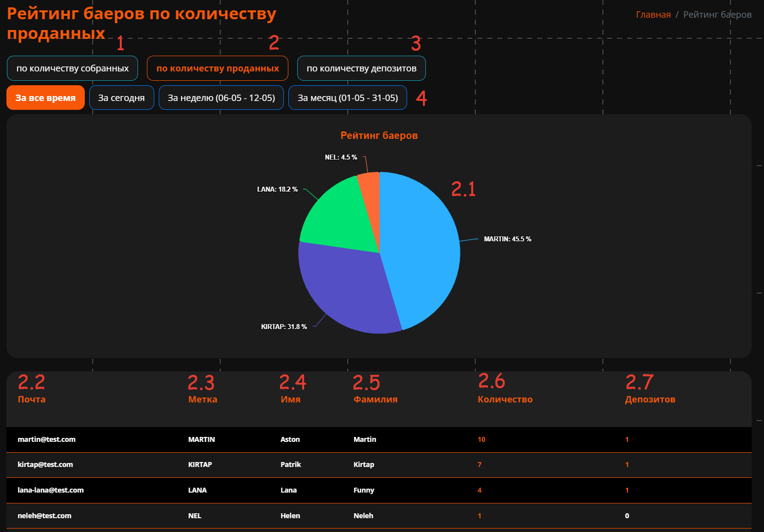Click 'KIRTAP: 31.8 %' chart label
This screenshot has height=532, width=764.
point(284,327)
